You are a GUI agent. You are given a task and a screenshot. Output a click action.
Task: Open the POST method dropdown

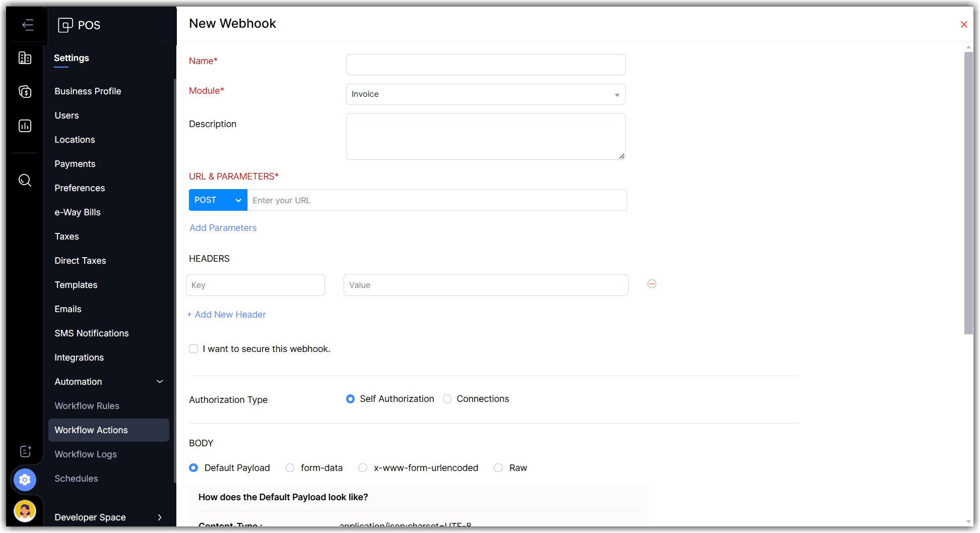coord(218,200)
